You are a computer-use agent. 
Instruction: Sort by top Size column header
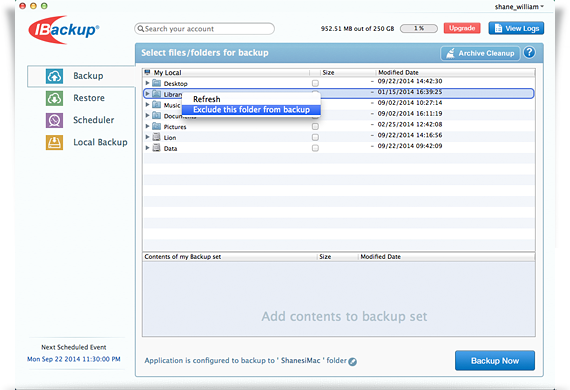point(348,72)
